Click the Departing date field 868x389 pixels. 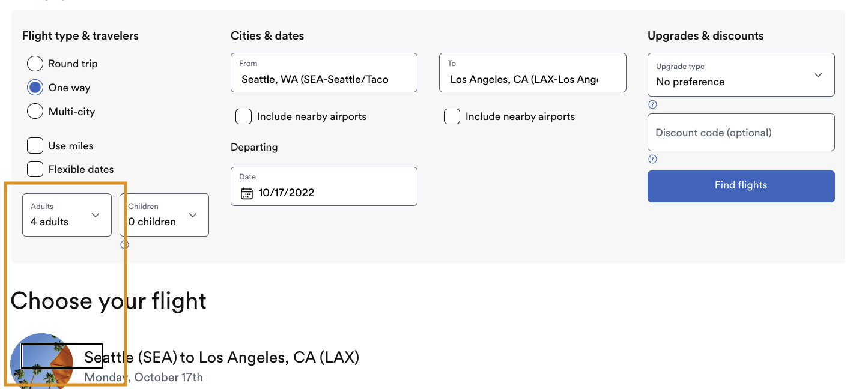point(324,186)
